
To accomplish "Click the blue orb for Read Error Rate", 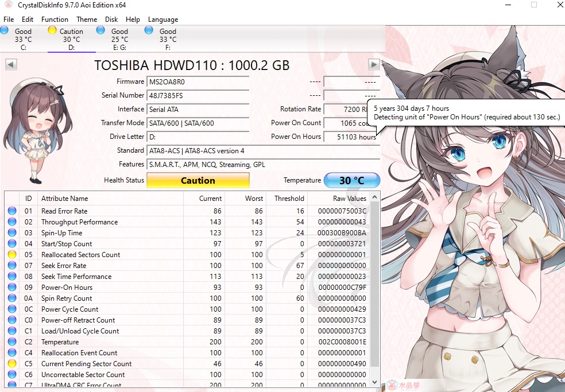I will [12, 211].
